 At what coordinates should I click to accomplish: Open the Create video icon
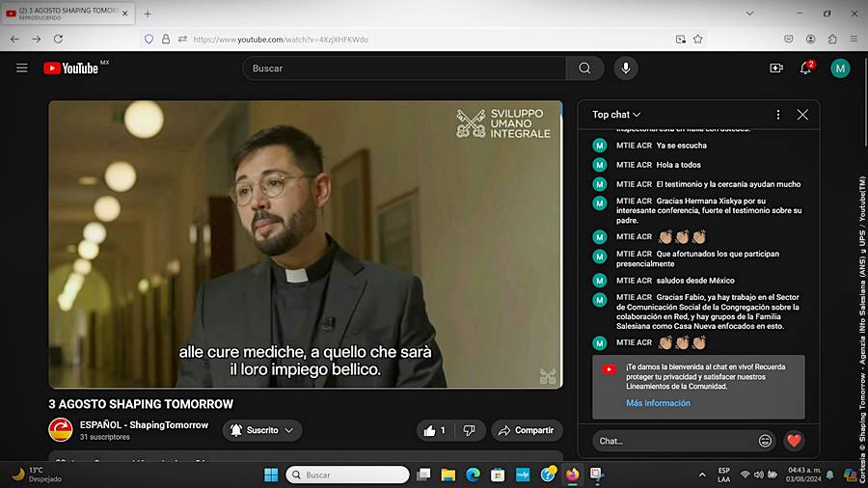pos(776,68)
